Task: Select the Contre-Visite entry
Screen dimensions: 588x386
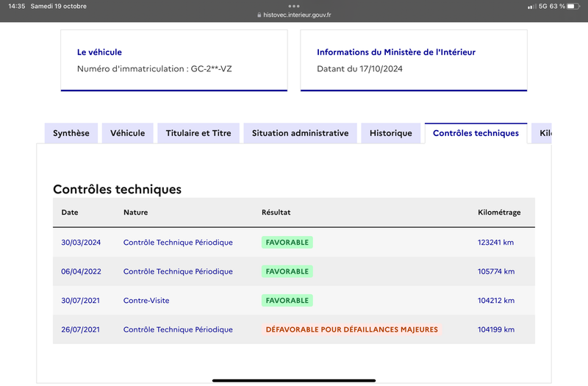Action: click(x=146, y=301)
